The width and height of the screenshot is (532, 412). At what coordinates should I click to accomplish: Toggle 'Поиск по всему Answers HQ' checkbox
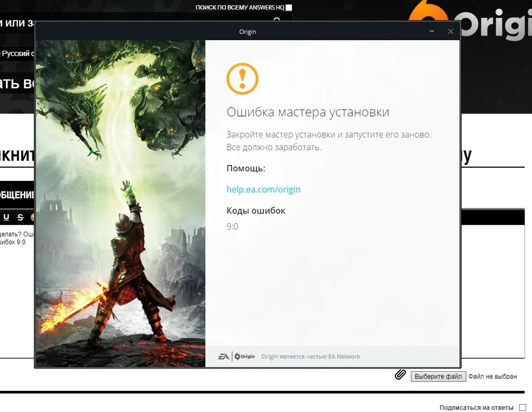288,7
